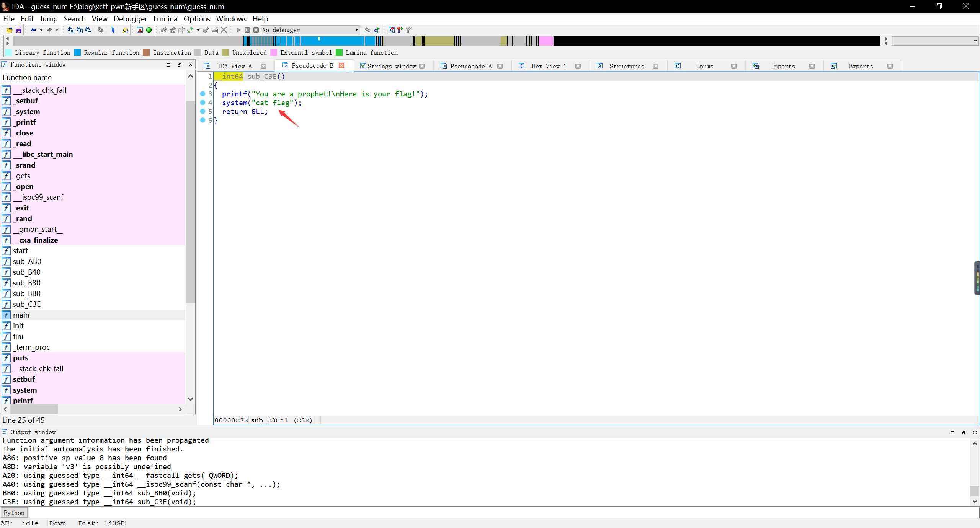Click the toolbar X delete icon
Viewport: 980px width, 528px height.
pos(224,30)
